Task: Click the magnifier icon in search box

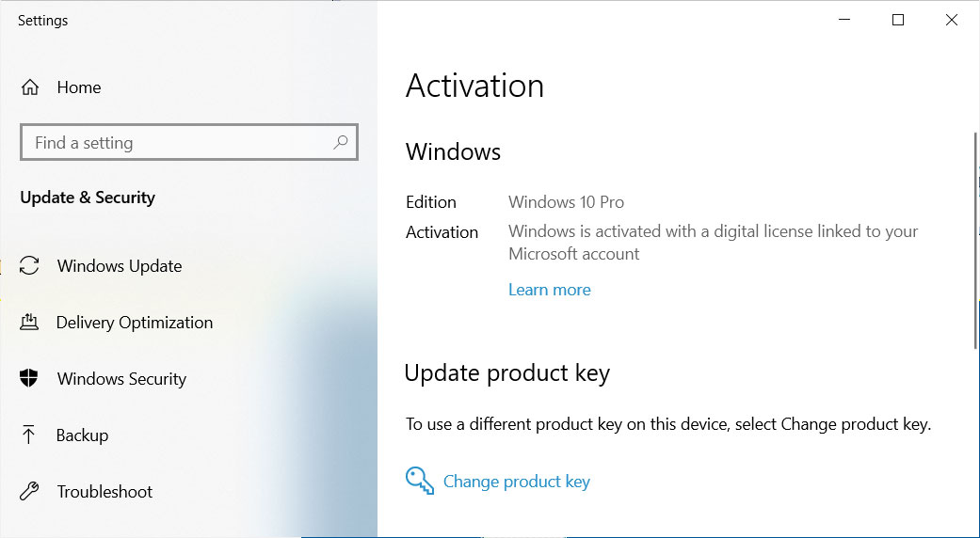Action: tap(341, 142)
